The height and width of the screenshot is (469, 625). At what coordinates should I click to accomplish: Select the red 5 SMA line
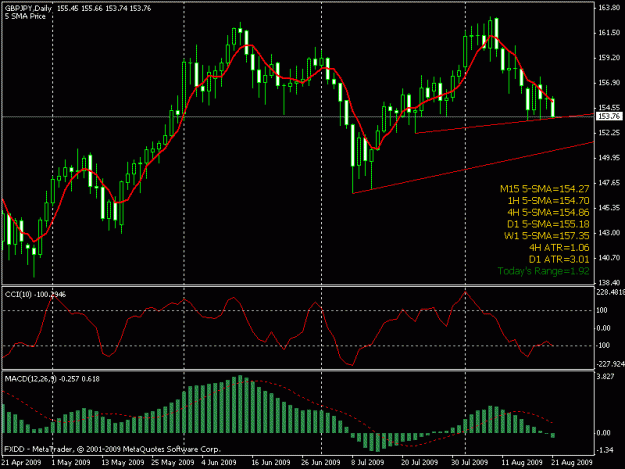tap(277, 76)
